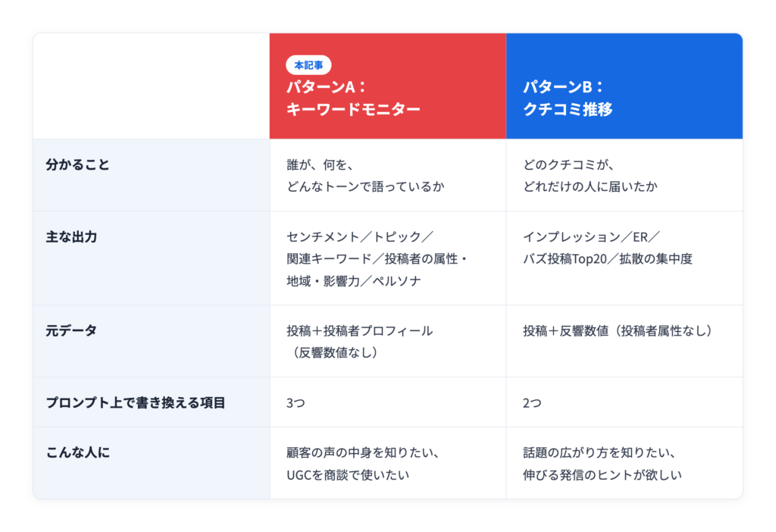776x532 pixels.
Task: Click the どのクチコミが、どれだけの人に届いたか cell
Action: pyautogui.click(x=624, y=175)
